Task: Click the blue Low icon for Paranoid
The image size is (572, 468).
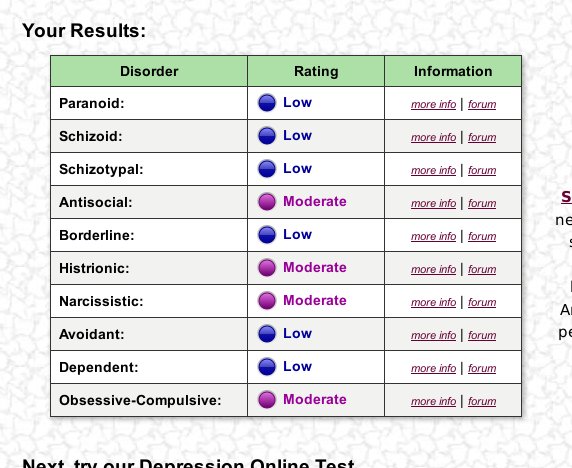Action: [267, 103]
